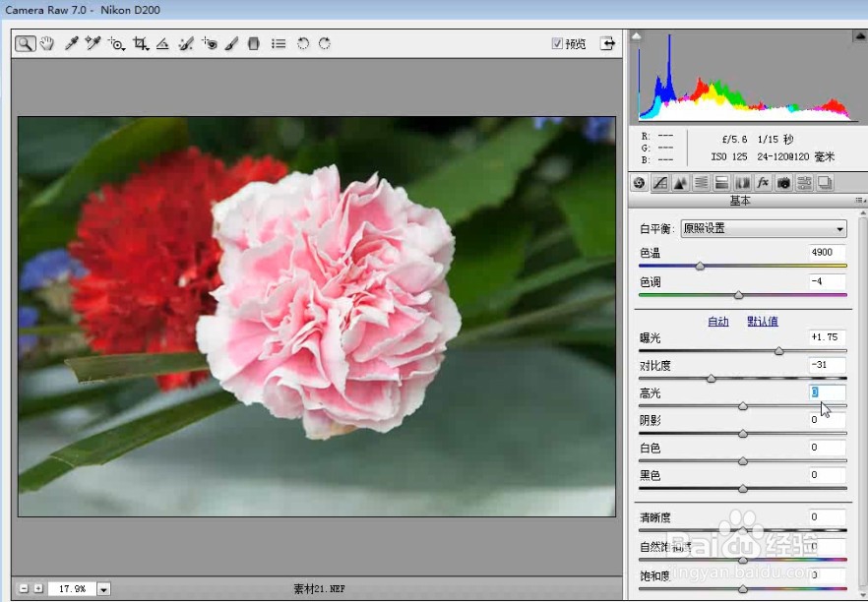
Task: Click the zoom out minus button
Action: [24, 588]
